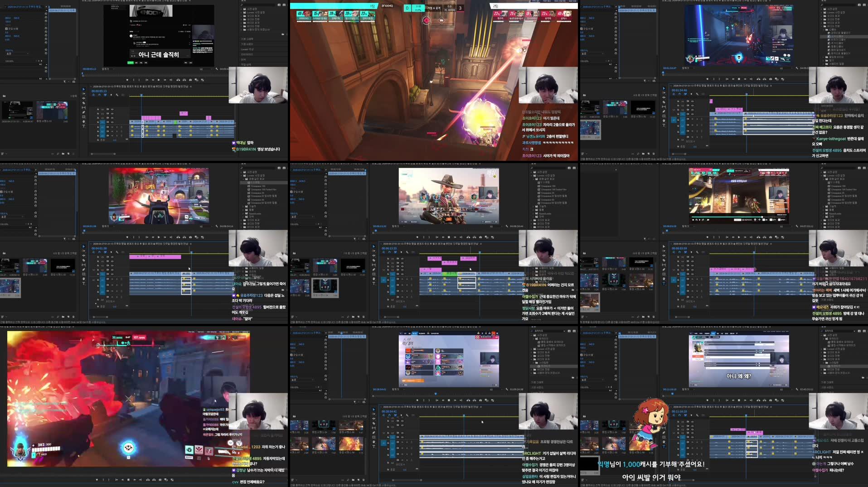
Task: Click the Stop button in bottom-right frame monitor
Action: pyautogui.click(x=739, y=400)
